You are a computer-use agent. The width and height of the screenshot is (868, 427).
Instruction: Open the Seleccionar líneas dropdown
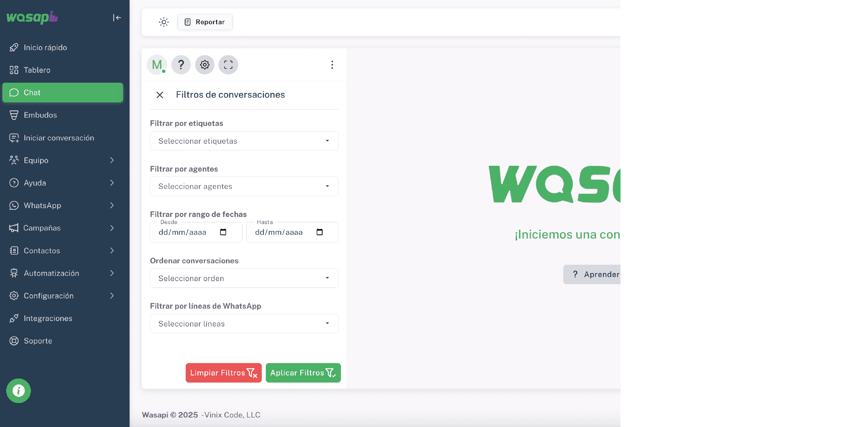click(244, 324)
